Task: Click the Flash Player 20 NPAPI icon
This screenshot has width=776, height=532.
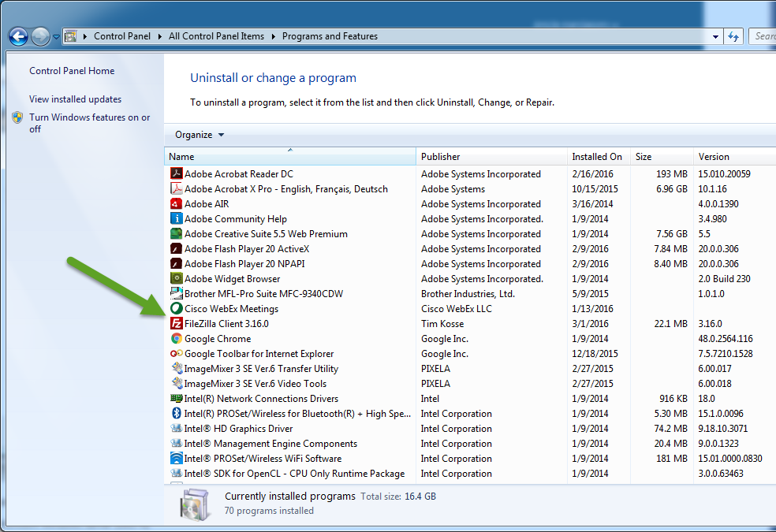Action: (176, 263)
